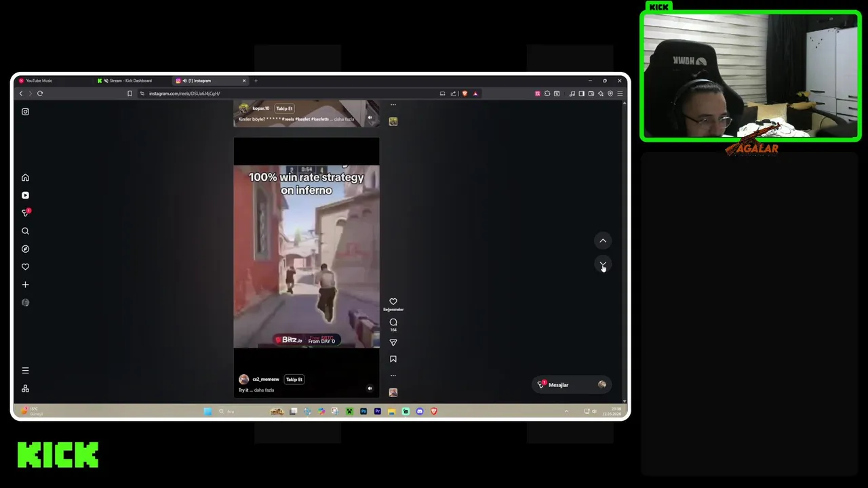Open the kopar.10 profile name

point(261,108)
